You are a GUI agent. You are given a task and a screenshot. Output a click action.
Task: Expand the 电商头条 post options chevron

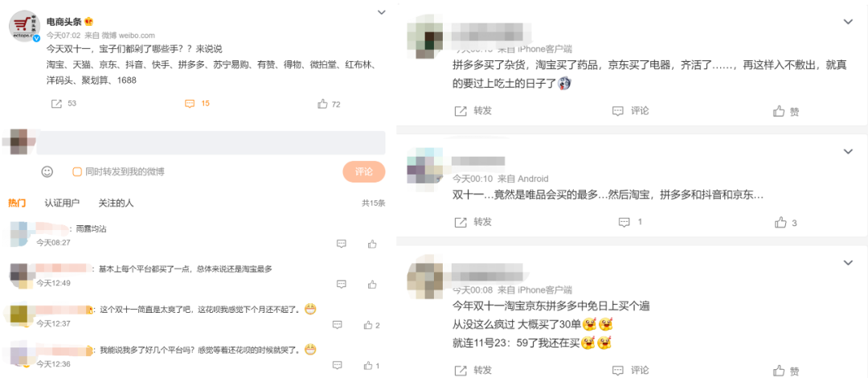click(382, 12)
